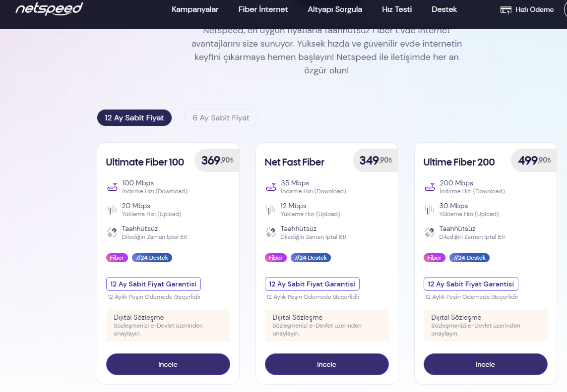Click Taahhütsüz icon in Net Fast Fiber card
Viewport: 567px width, 392px height.
(271, 232)
